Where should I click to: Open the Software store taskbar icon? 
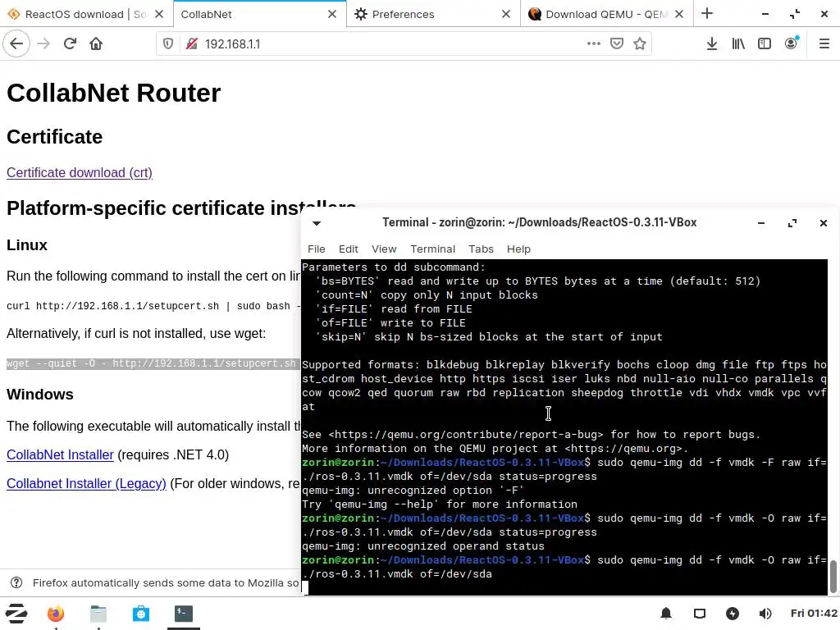[141, 614]
